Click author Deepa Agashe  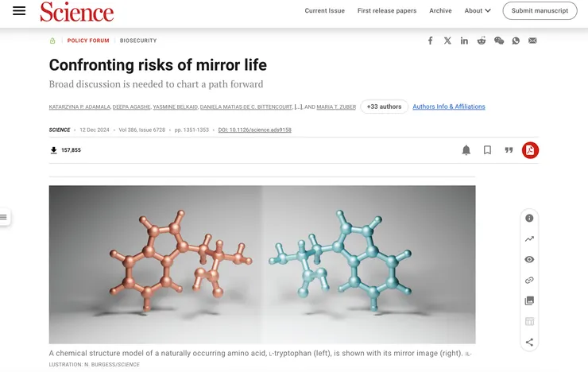tap(132, 107)
